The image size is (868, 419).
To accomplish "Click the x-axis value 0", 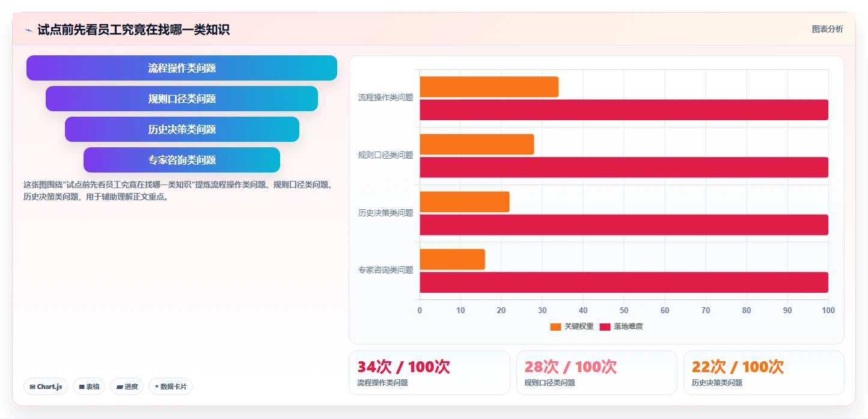I will 420,310.
